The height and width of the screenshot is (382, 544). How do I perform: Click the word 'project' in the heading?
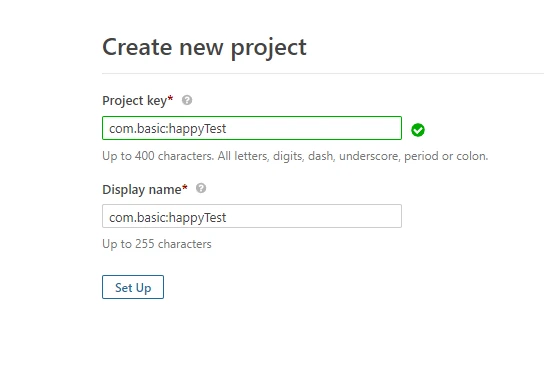click(x=269, y=48)
